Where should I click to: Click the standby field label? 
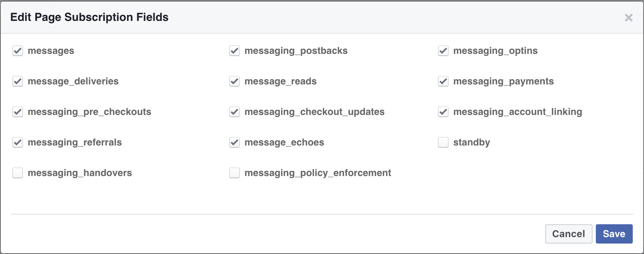pyautogui.click(x=471, y=142)
